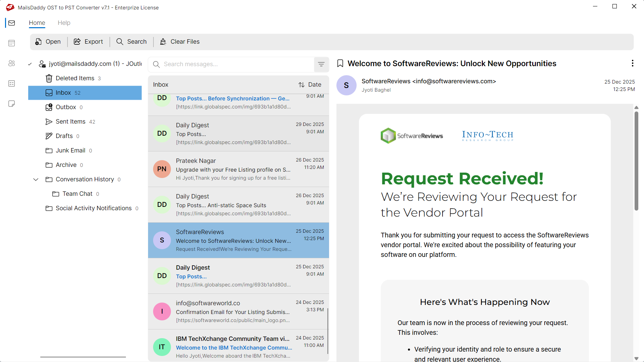The width and height of the screenshot is (644, 362).
Task: Click the PN avatar of Prateek Nagar
Action: point(162,169)
